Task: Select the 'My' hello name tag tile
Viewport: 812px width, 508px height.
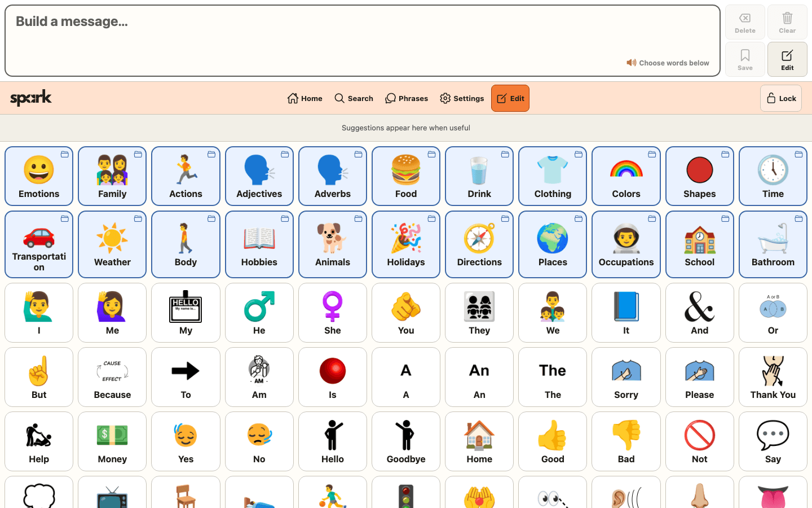Action: 186,313
